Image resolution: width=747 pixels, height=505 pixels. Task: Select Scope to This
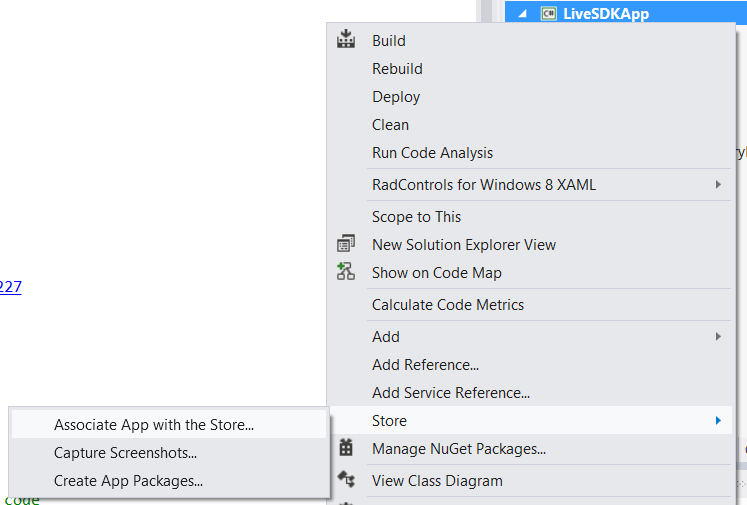point(416,217)
